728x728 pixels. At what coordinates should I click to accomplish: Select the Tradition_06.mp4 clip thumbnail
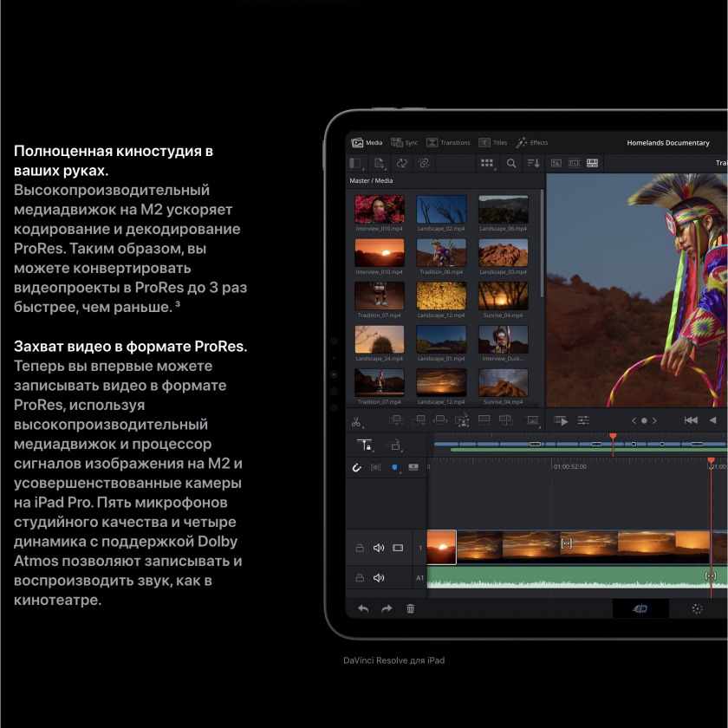tap(441, 252)
